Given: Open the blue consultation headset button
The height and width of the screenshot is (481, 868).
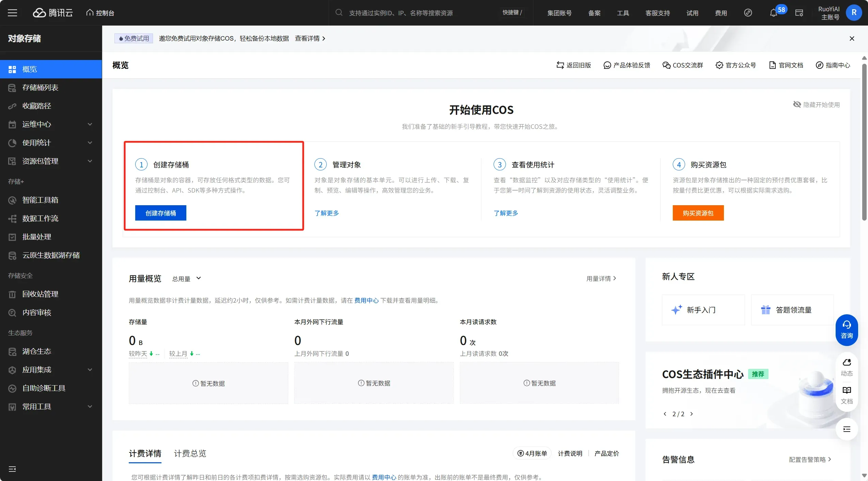Looking at the screenshot, I should [x=847, y=330].
